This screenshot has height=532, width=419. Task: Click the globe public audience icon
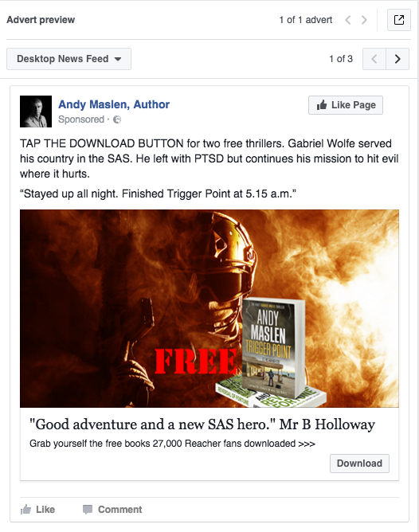117,119
